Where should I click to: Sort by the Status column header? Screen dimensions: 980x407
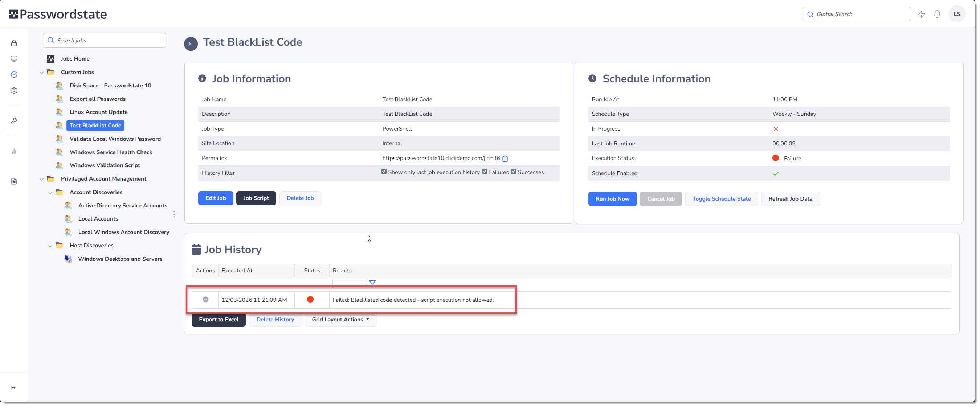click(312, 271)
